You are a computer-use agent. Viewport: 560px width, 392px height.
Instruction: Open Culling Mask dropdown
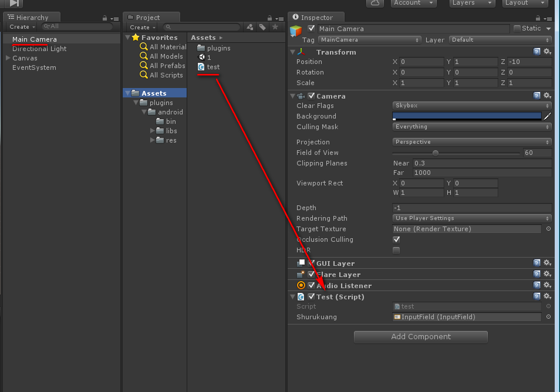point(472,127)
